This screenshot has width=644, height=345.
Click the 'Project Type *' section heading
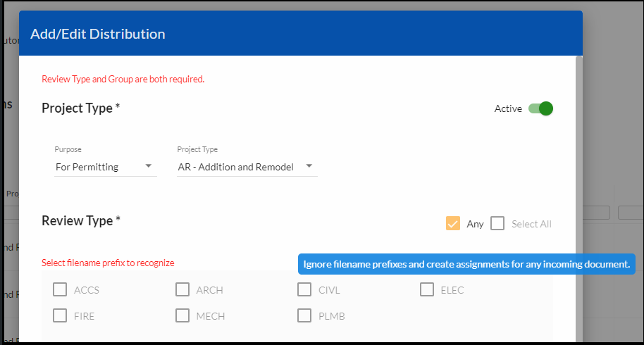[80, 108]
